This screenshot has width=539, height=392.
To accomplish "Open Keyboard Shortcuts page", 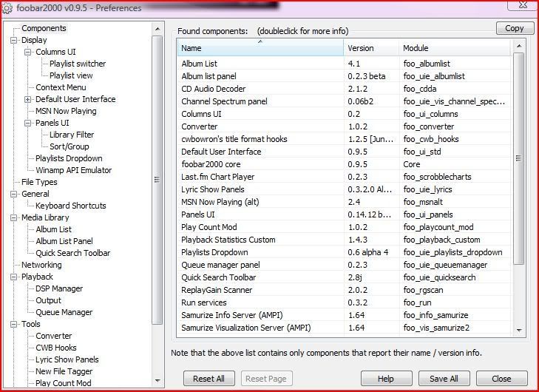I will click(x=70, y=206).
